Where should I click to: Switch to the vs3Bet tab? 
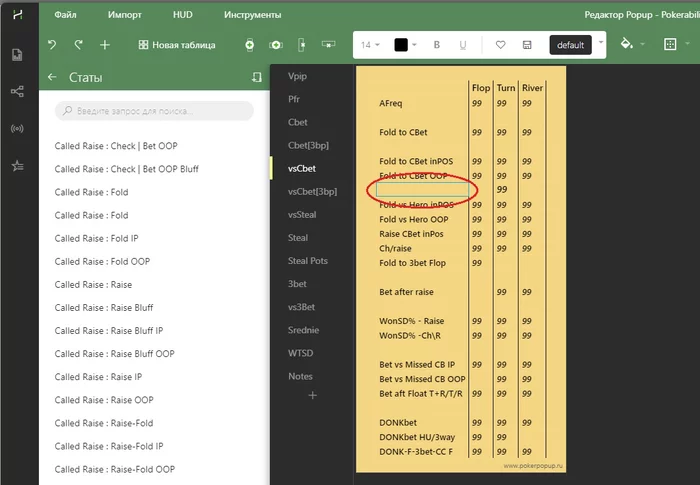pos(301,307)
